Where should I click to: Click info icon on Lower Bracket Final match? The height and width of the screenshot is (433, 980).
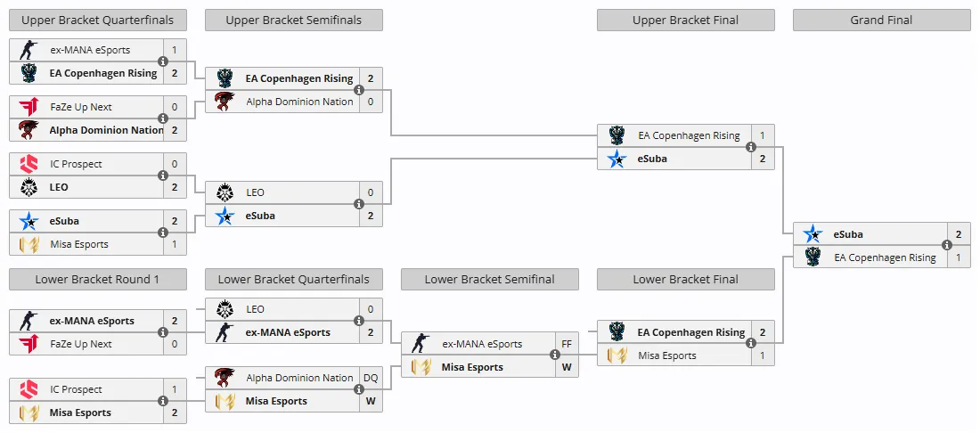[751, 343]
